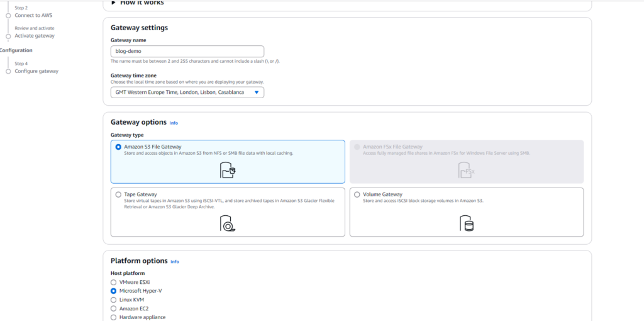Click the Tape Gateway tape icon
This screenshot has height=321, width=644.
228,223
